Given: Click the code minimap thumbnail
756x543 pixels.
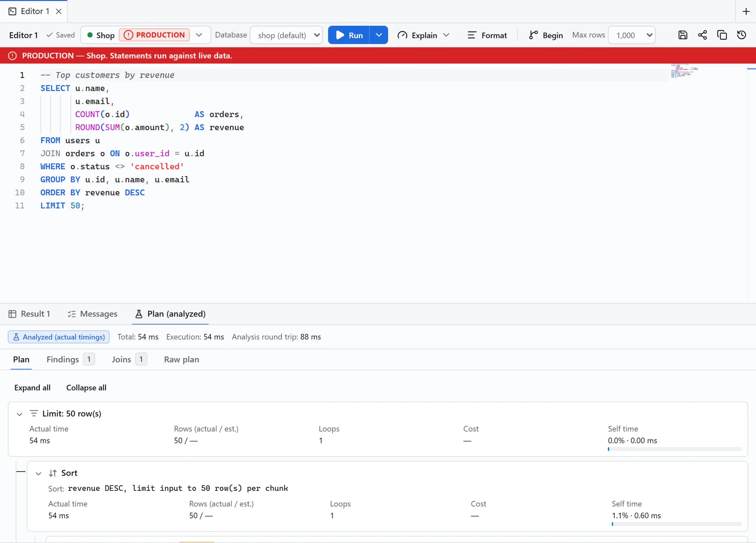Looking at the screenshot, I should (685, 71).
